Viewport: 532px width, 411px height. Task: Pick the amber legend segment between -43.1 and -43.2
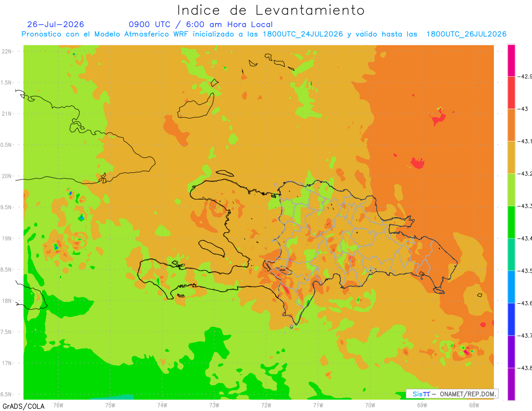tap(511, 157)
